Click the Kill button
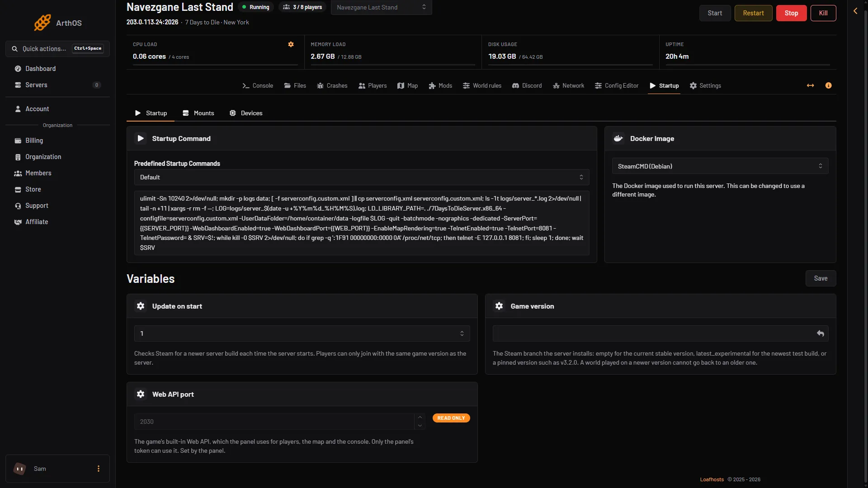 (823, 13)
